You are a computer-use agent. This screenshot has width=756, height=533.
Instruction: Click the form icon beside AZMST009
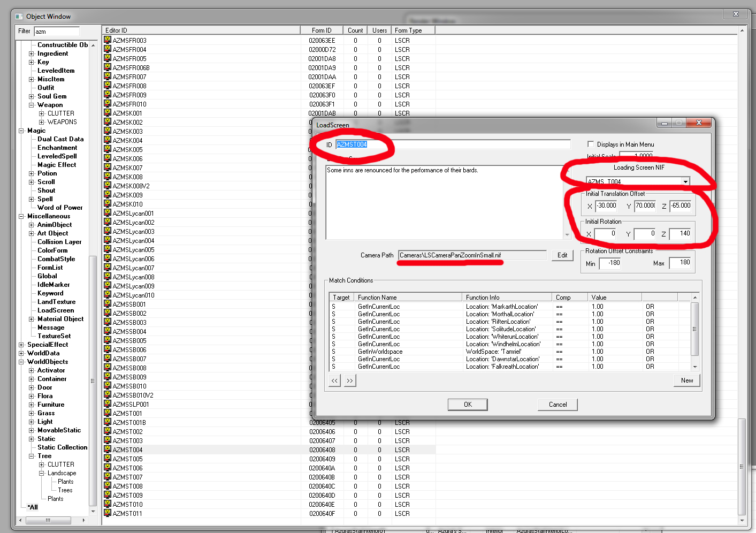pos(108,495)
